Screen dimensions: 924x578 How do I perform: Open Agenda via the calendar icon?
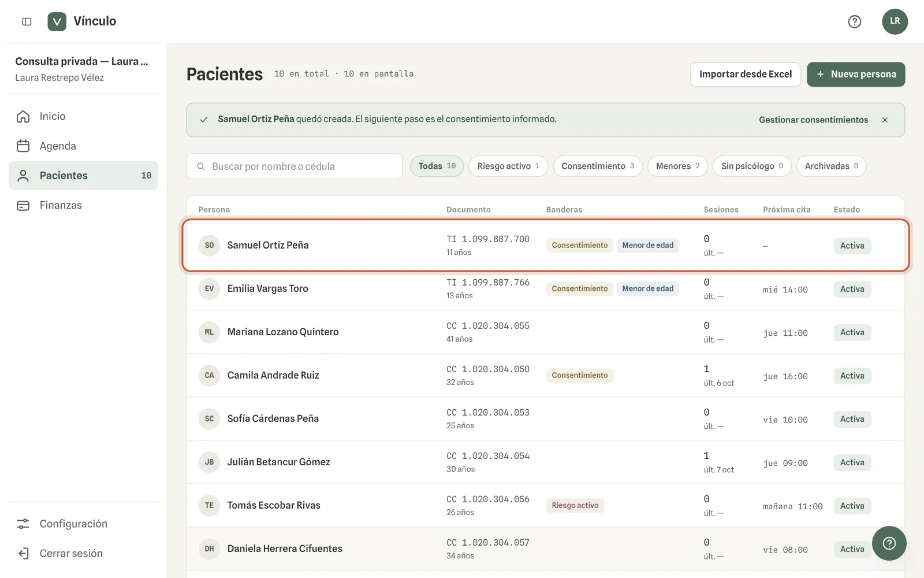point(23,146)
